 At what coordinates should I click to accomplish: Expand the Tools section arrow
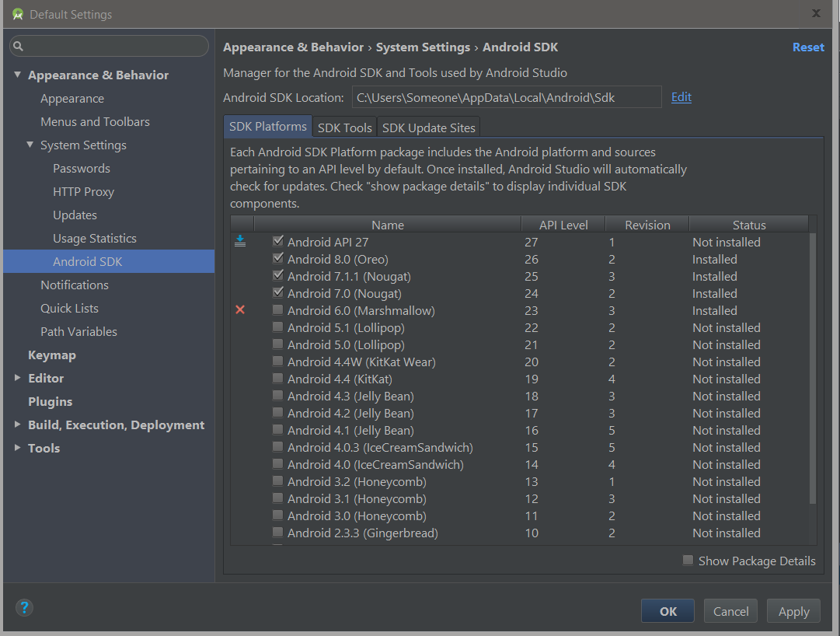[x=18, y=447]
